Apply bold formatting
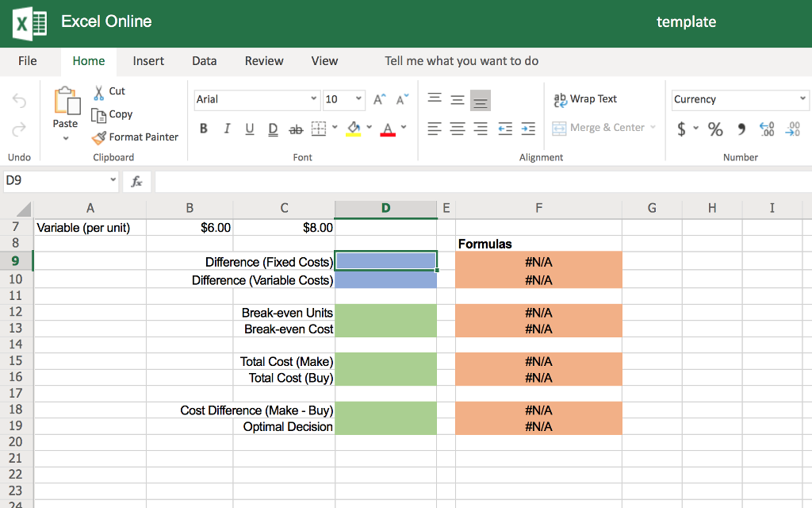Image resolution: width=812 pixels, height=508 pixels. click(x=204, y=129)
